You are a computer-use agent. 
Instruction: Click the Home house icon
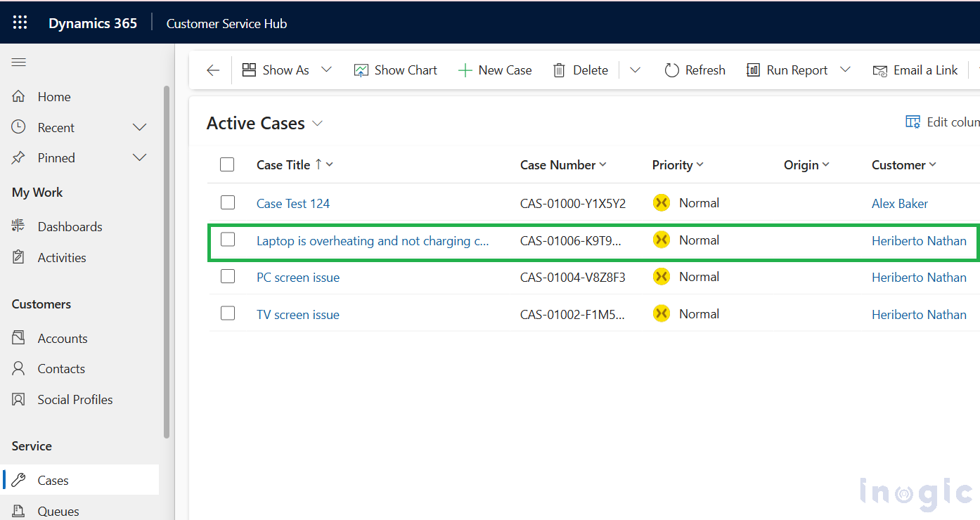coord(19,96)
